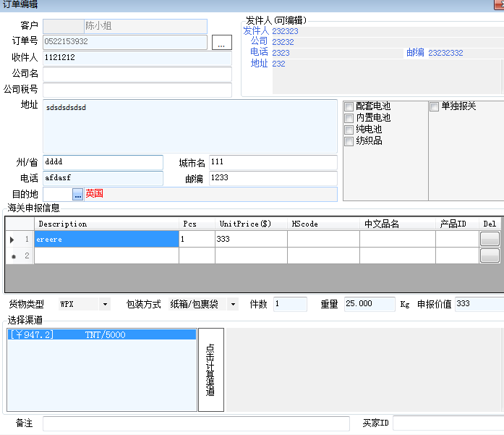Tick the 纺织品 checkbox
The width and height of the screenshot is (504, 435).
349,141
